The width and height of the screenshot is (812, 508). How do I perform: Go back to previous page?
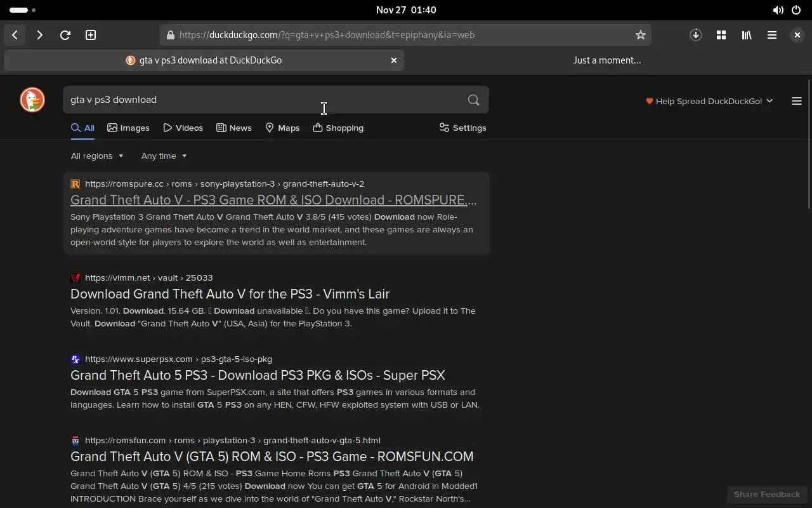(x=15, y=35)
